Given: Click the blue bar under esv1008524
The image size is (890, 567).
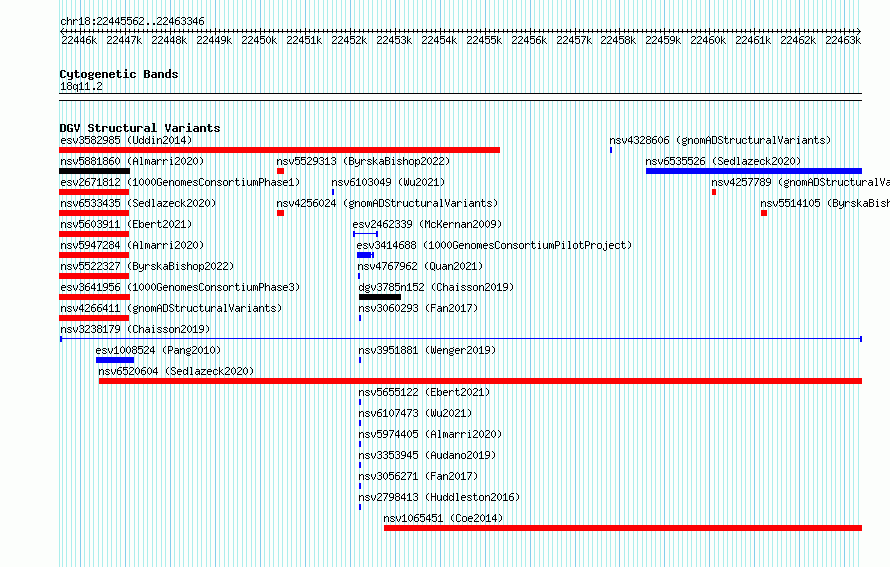Looking at the screenshot, I should pos(115,360).
